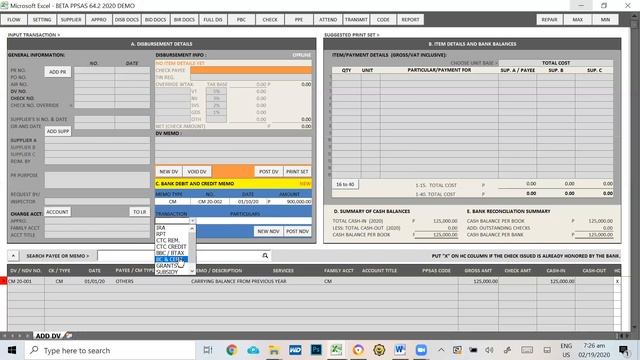
Task: Open the FLOW tab
Action: [x=14, y=20]
